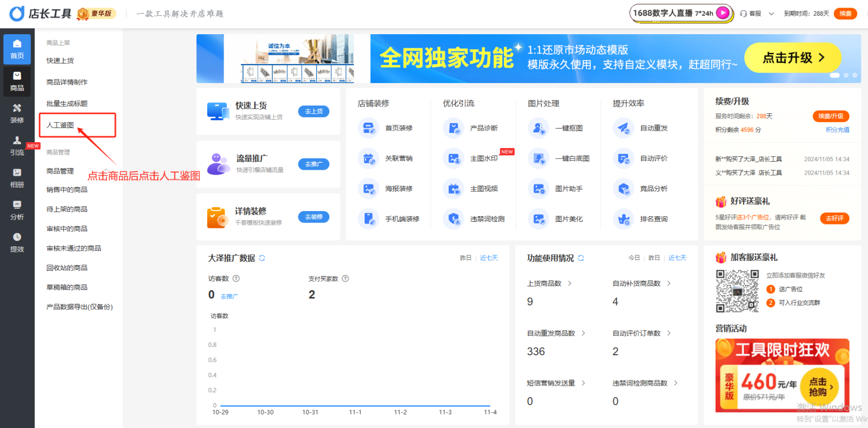Open 自动重发 tool
Screen dimensions: 868x428
tap(641, 128)
